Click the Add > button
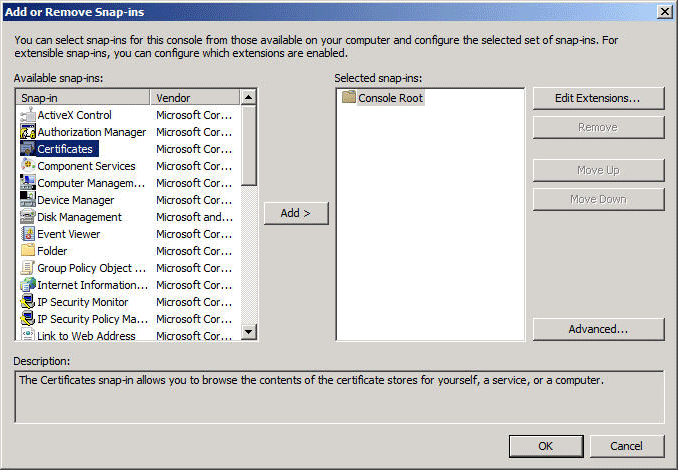678x470 pixels. [x=296, y=213]
